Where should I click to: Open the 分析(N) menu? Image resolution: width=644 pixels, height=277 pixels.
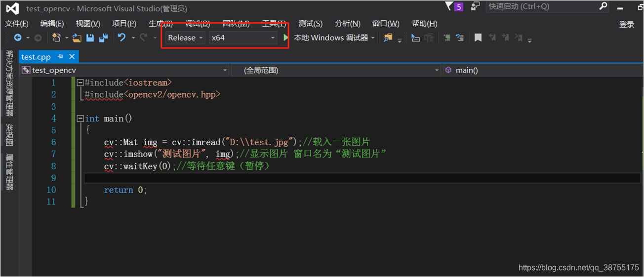click(x=348, y=24)
